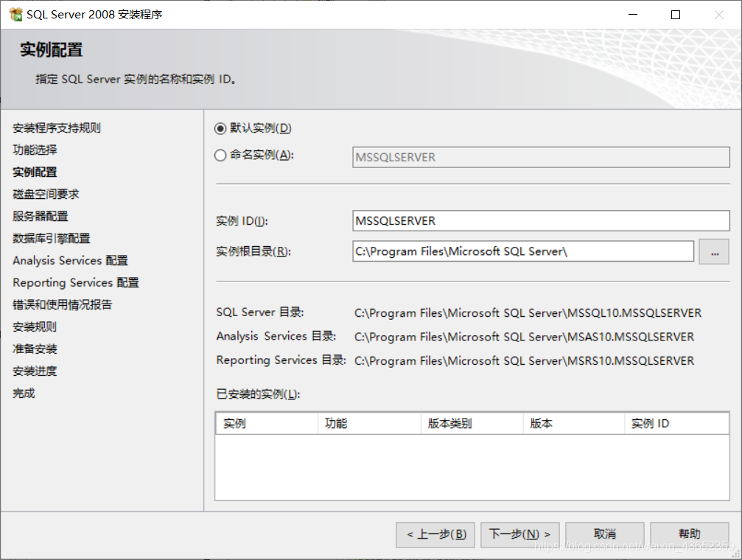Select 磁盘空间要求 step in sidebar

pyautogui.click(x=46, y=194)
